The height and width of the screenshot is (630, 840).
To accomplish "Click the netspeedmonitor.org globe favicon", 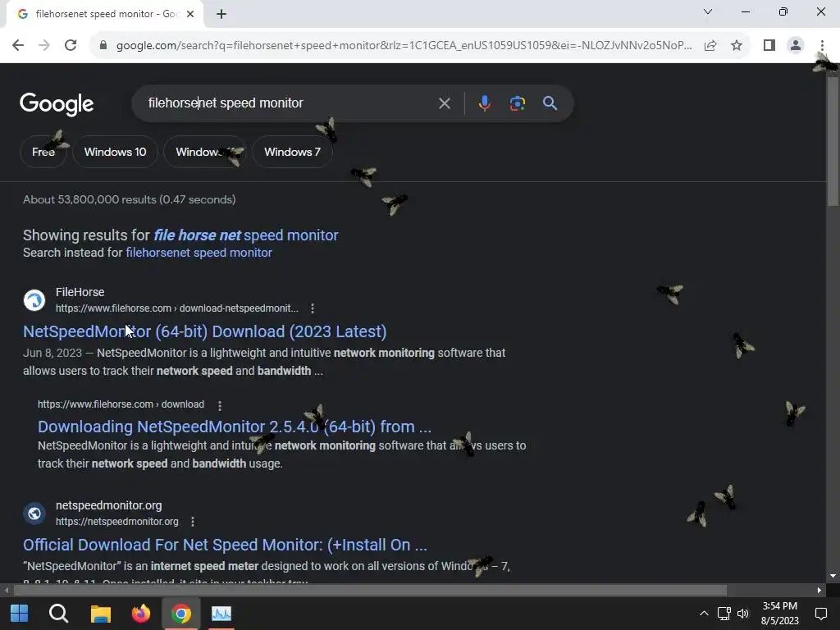I will 34,514.
